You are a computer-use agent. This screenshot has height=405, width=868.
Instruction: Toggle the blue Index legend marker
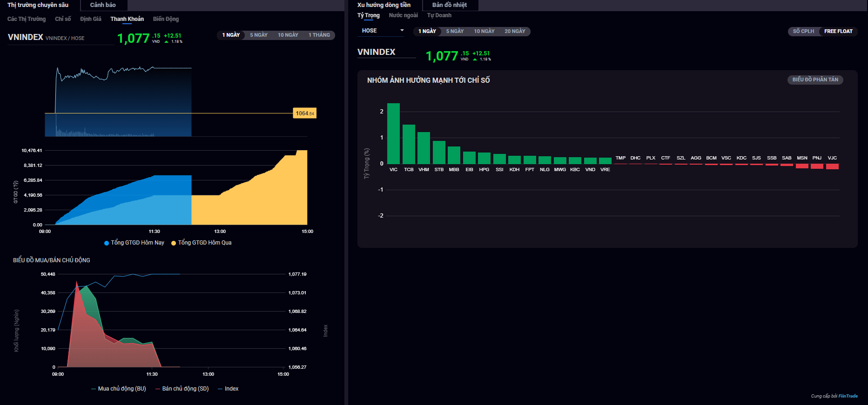pos(220,389)
